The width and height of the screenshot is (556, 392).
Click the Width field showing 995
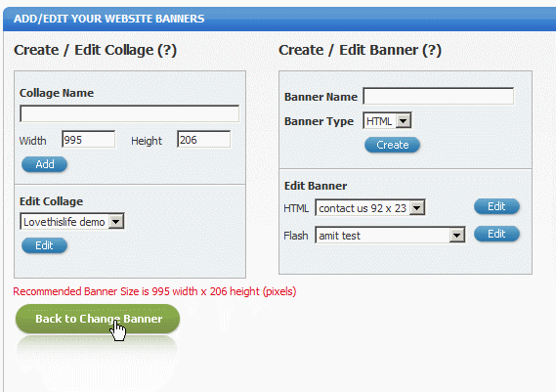click(88, 140)
